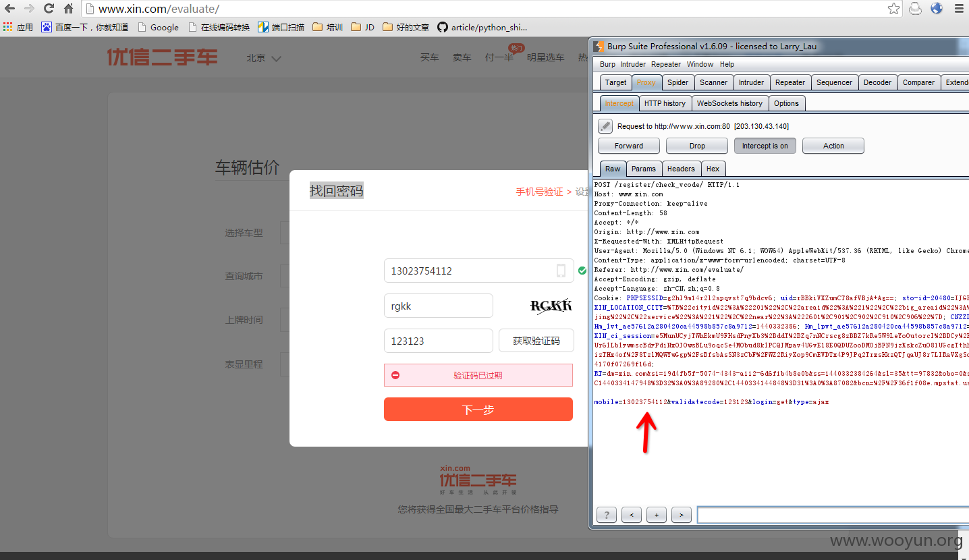Click the 明星选车 navigation link
The height and width of the screenshot is (560, 969).
tap(545, 58)
